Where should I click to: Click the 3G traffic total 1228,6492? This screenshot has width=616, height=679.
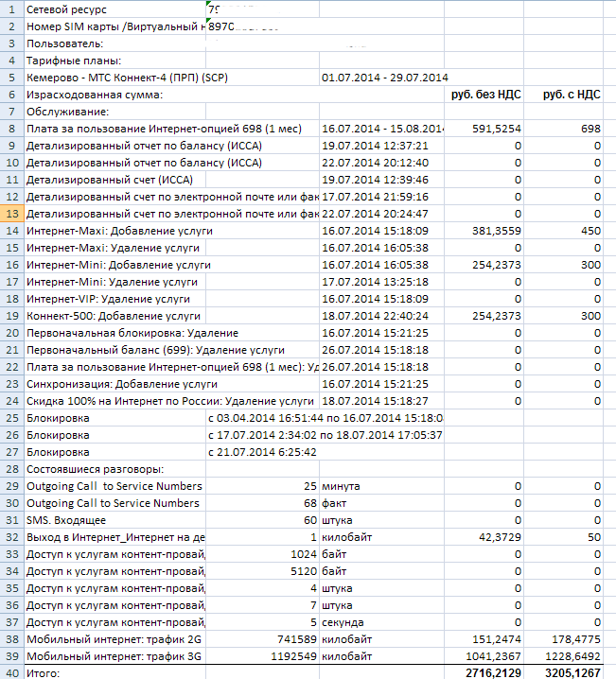click(570, 655)
